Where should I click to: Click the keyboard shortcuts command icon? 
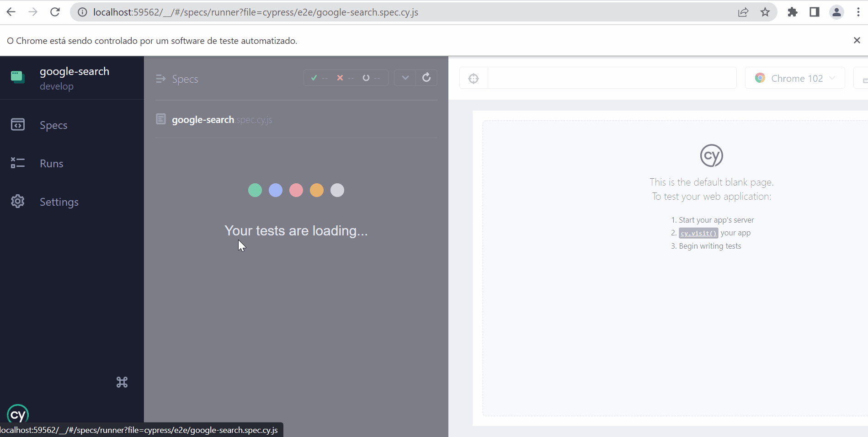coord(122,382)
